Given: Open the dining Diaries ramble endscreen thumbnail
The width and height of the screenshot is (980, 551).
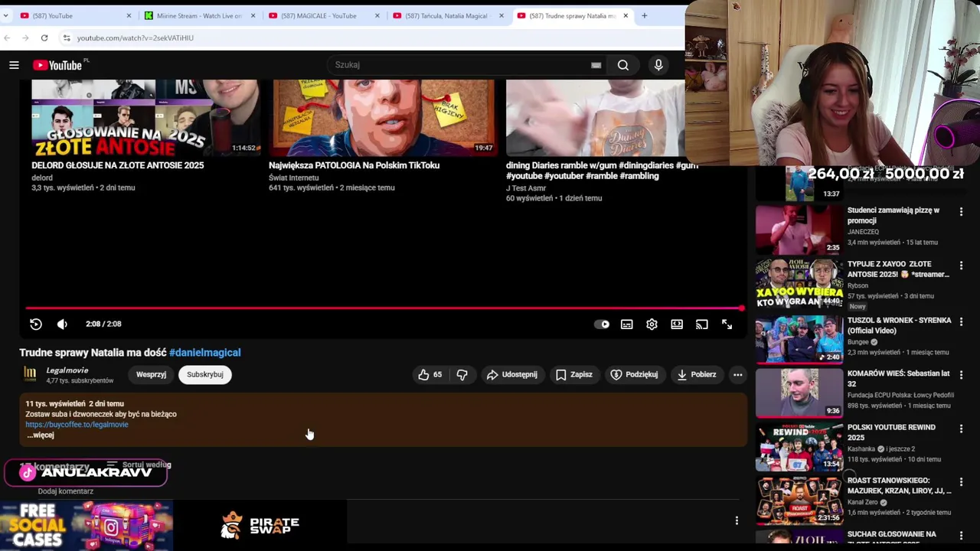Looking at the screenshot, I should (x=596, y=118).
